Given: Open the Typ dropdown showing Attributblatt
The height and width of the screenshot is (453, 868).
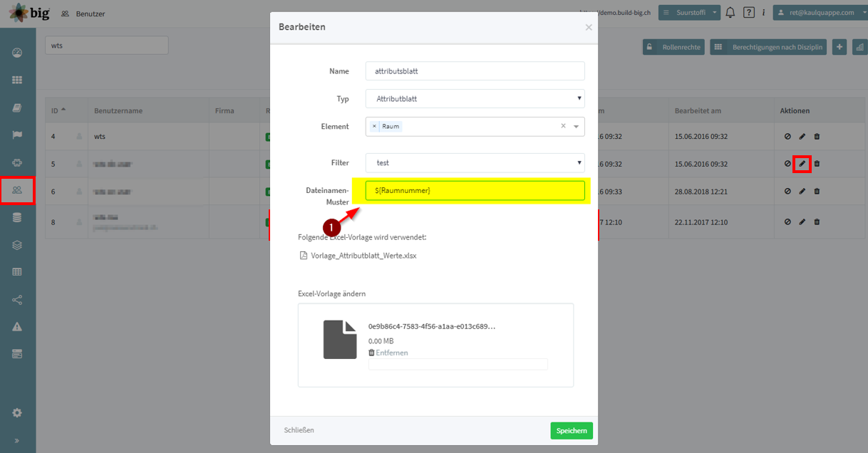Looking at the screenshot, I should tap(475, 99).
